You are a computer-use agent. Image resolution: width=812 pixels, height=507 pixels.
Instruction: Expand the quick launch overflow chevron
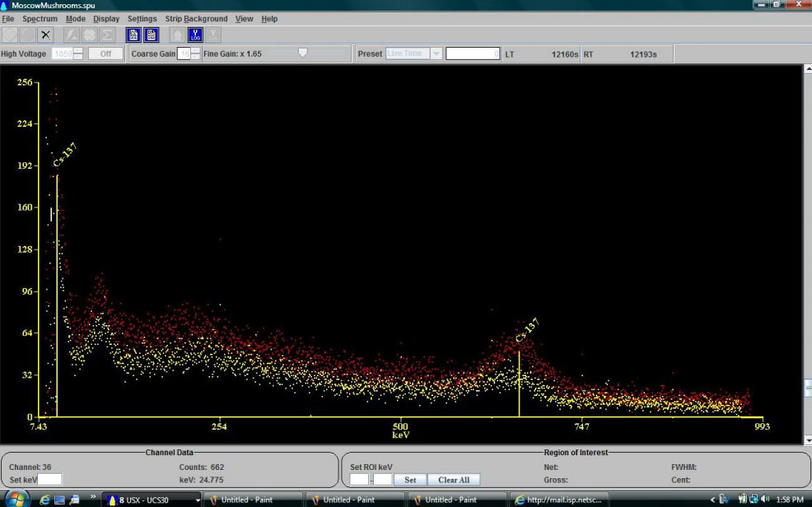click(93, 498)
